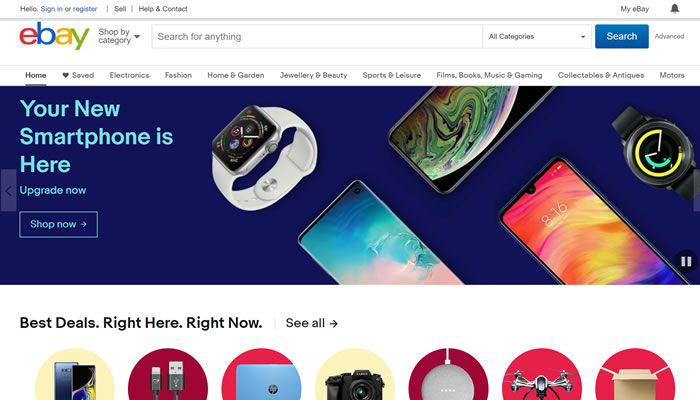Open the smartphone deal circle thumbnail

tap(75, 374)
